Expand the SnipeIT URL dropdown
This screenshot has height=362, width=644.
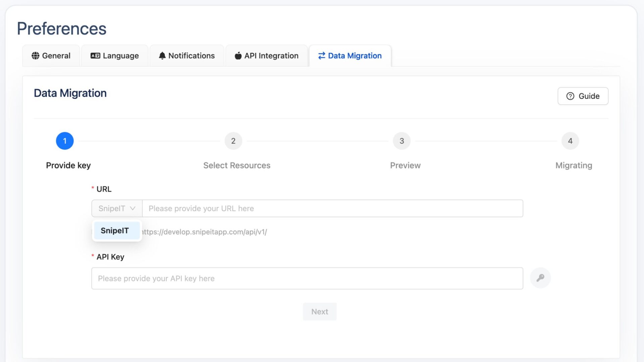(116, 208)
